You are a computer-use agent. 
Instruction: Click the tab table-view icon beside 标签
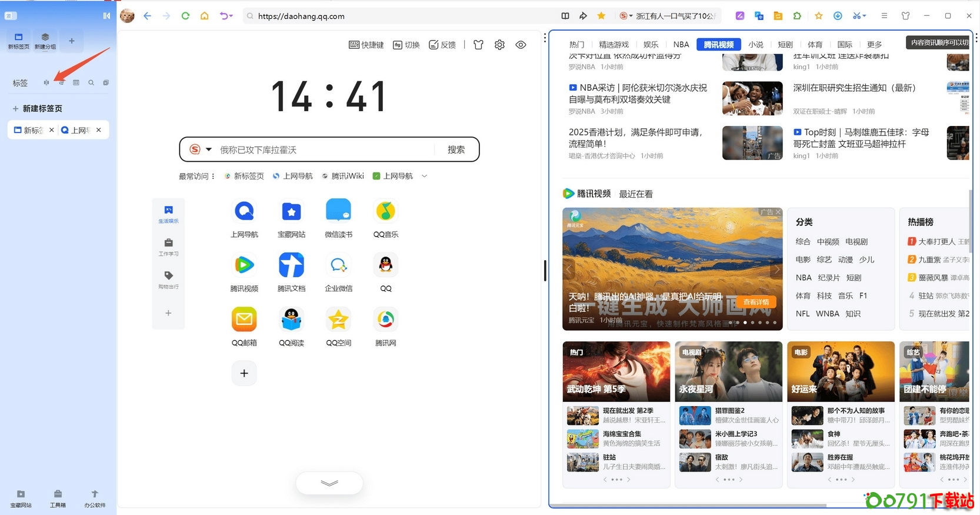tap(76, 83)
